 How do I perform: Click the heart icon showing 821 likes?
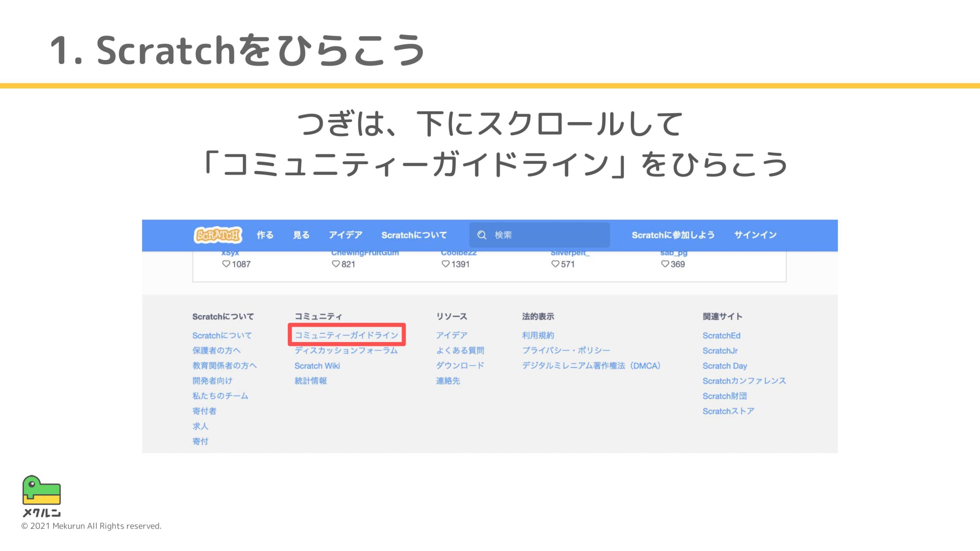click(x=335, y=264)
